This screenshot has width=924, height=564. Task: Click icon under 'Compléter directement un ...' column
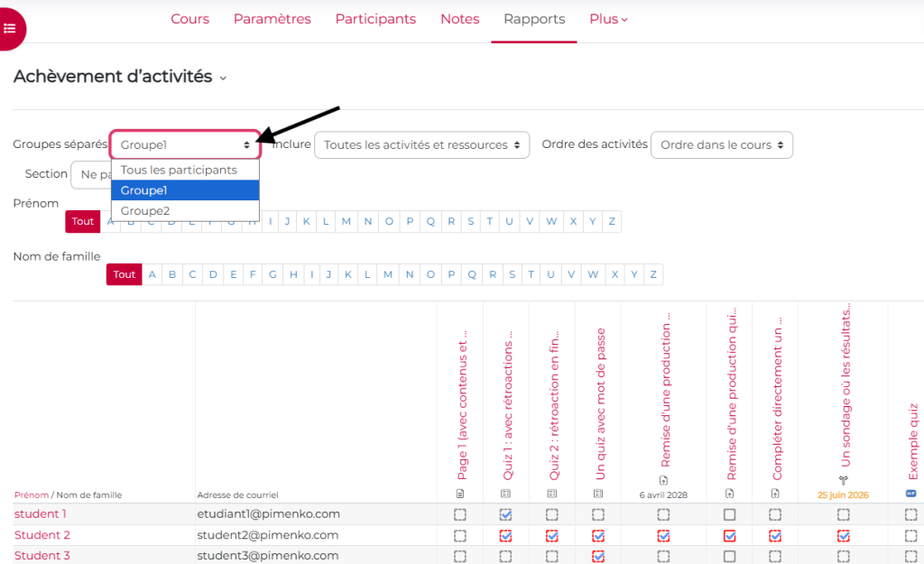(x=775, y=494)
